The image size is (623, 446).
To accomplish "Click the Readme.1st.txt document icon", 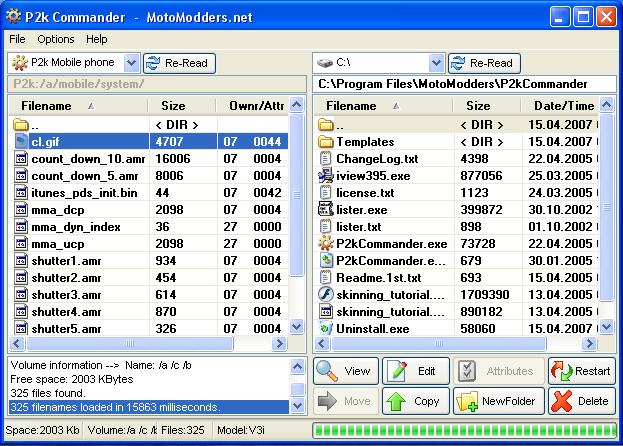I will click(325, 278).
